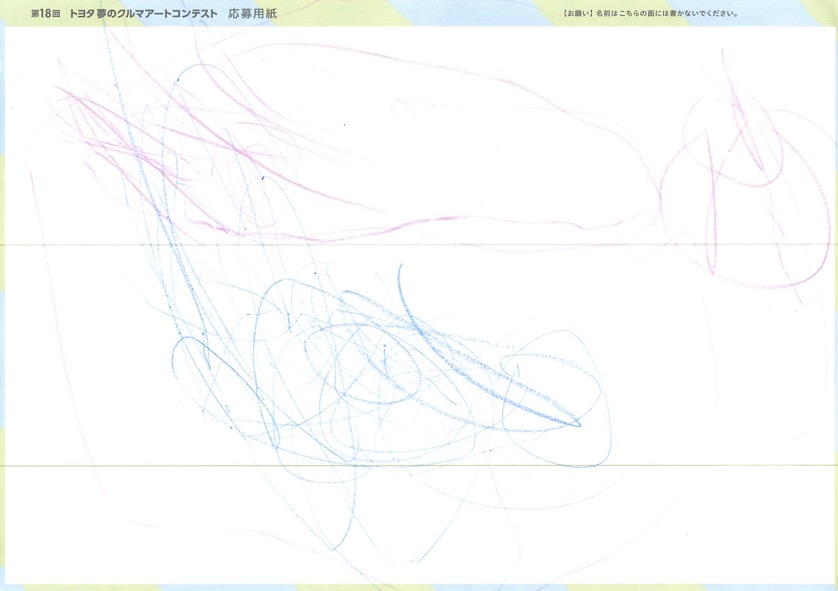The height and width of the screenshot is (591, 838).
Task: Click the header text "第18回 トヨタ 夢のクルマアートコンテスト"
Action: click(x=124, y=14)
